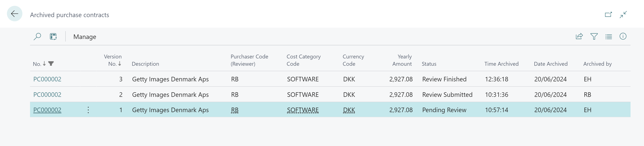The image size is (644, 146).
Task: Click time archived 10:57:14
Action: tap(496, 110)
